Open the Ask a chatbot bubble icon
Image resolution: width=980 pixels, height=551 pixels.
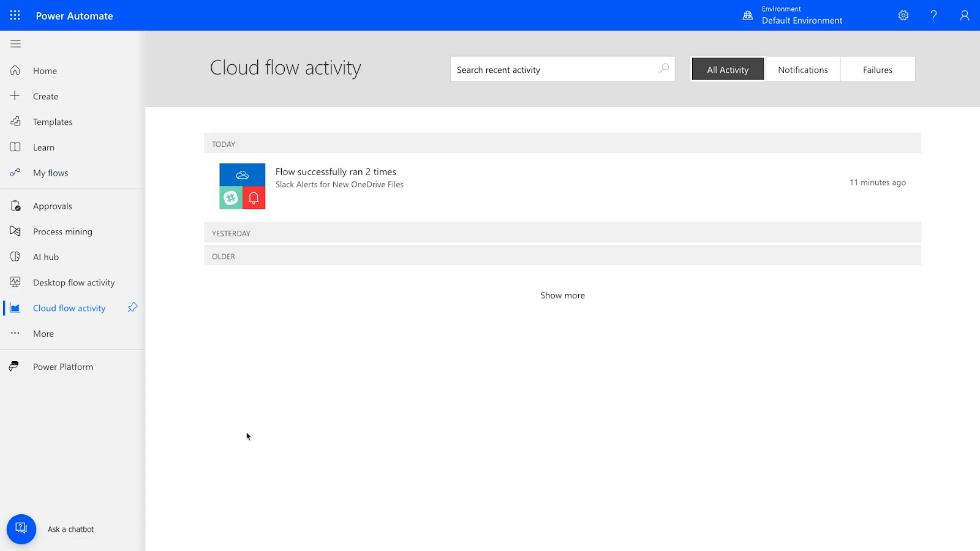pos(21,529)
